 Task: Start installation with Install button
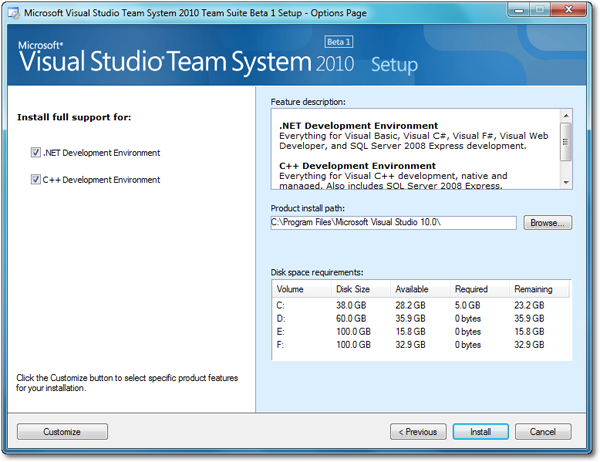tap(481, 432)
